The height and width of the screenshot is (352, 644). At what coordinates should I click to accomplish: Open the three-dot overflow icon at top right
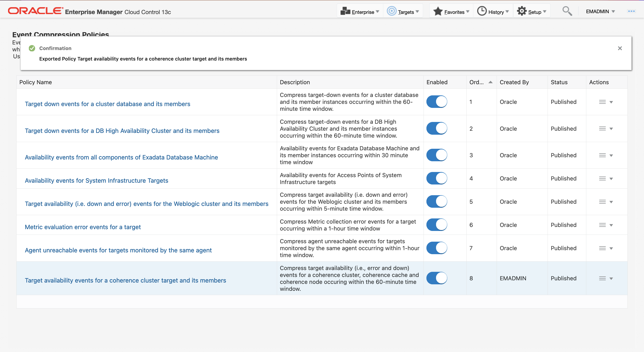[x=631, y=11]
